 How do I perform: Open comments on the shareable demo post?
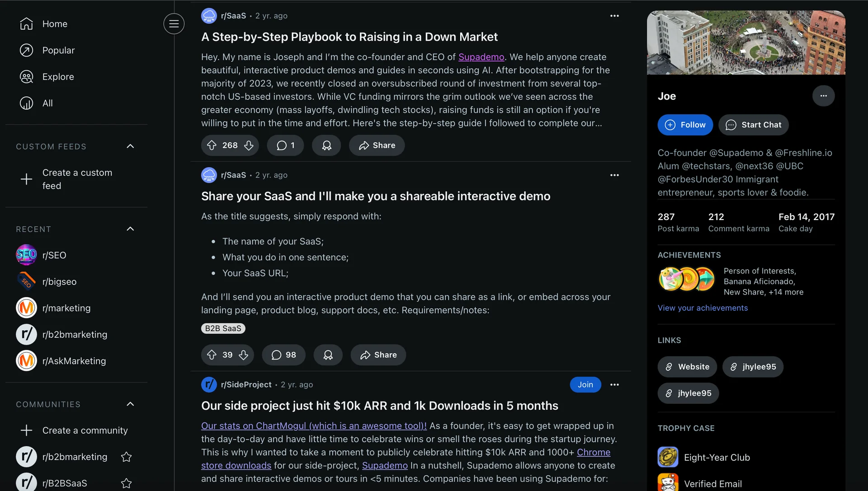click(x=283, y=355)
